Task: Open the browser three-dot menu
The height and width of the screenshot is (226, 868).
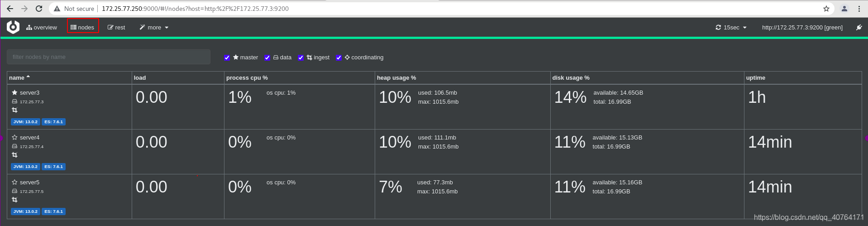Action: [859, 9]
